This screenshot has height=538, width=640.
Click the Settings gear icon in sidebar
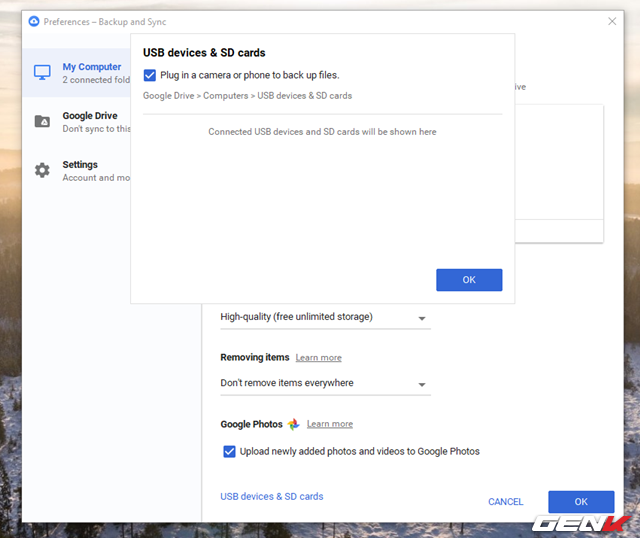point(42,170)
